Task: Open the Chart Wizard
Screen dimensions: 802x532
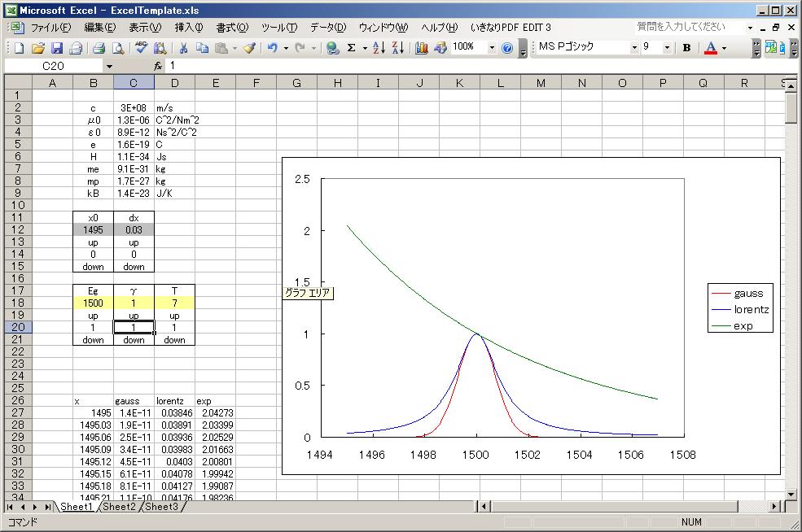Action: pyautogui.click(x=421, y=48)
